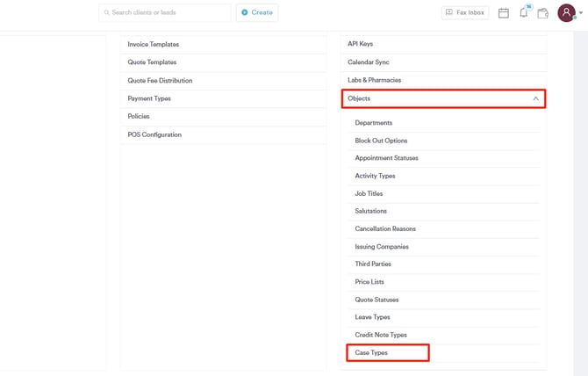The width and height of the screenshot is (588, 376).
Task: Open the calendar icon in top bar
Action: coord(504,13)
